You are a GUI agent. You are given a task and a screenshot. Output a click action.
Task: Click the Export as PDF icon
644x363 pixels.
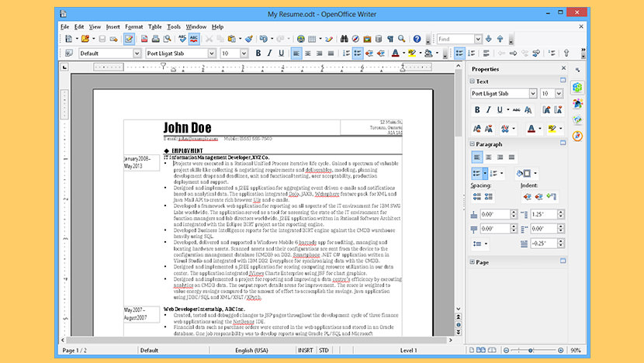pyautogui.click(x=144, y=39)
